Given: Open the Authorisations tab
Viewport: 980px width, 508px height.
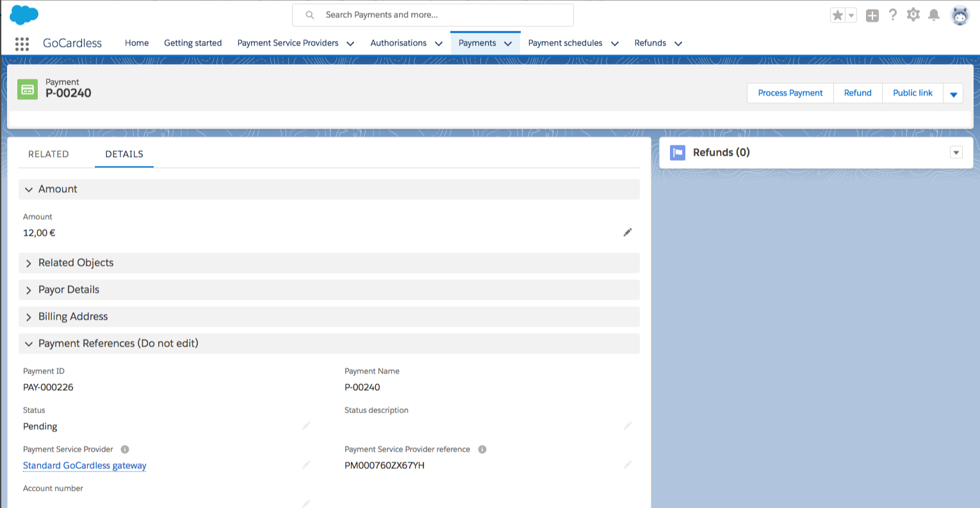Looking at the screenshot, I should click(x=398, y=43).
